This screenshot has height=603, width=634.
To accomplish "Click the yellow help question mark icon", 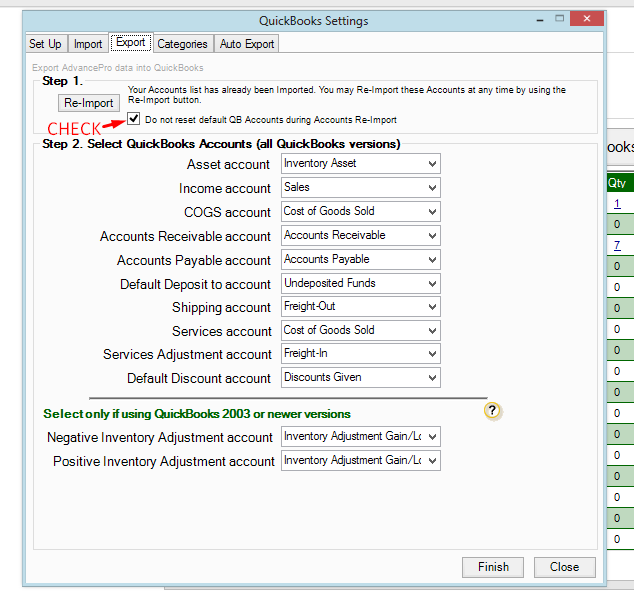I will pyautogui.click(x=492, y=410).
